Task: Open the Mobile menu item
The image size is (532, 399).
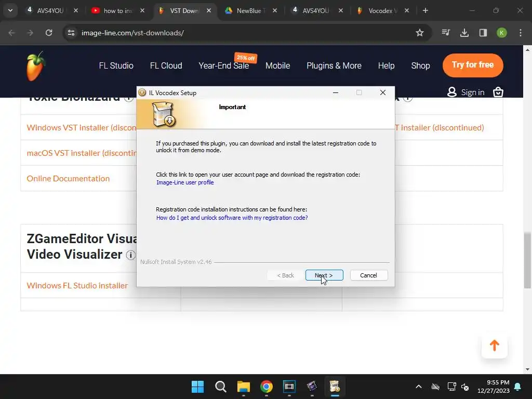Action: click(277, 65)
